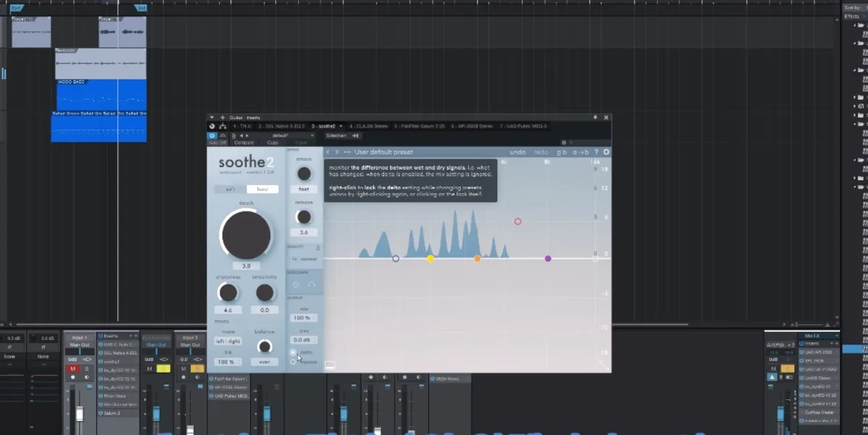The image size is (868, 435).
Task: Switch to 7 - UAD Pultec MEQ-5 tab
Action: point(523,126)
